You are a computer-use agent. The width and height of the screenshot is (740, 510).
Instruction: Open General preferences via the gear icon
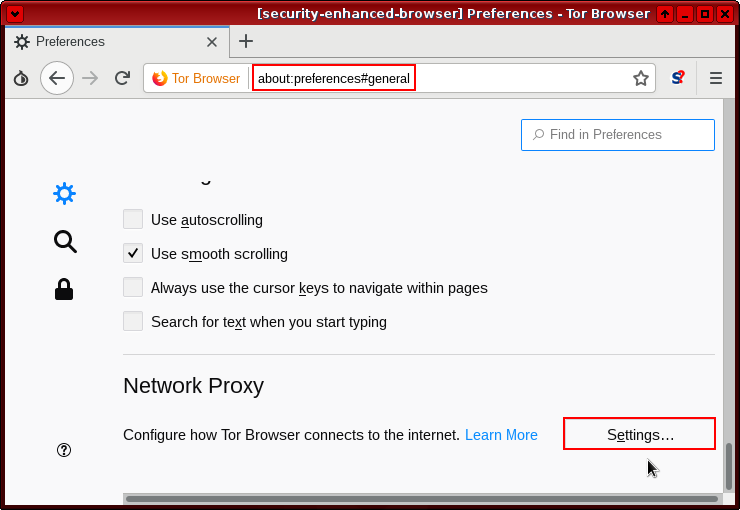tap(65, 194)
